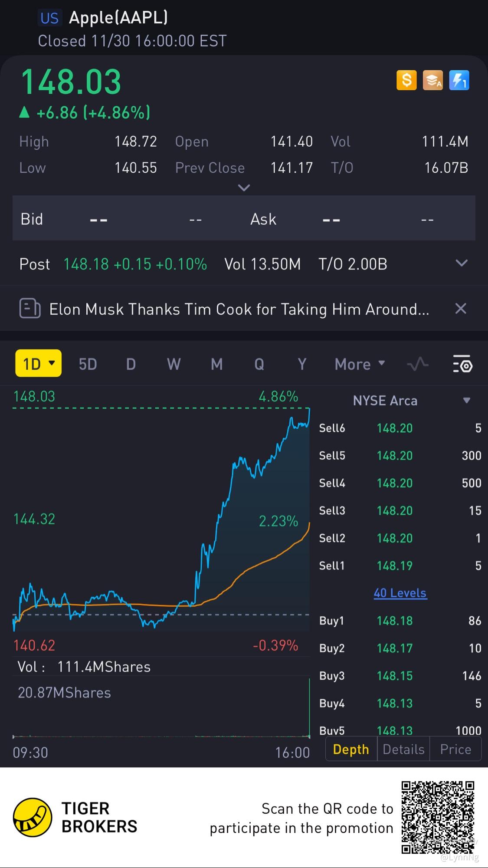
Task: Tap the Sell5 row with quantity 300
Action: coord(400,455)
